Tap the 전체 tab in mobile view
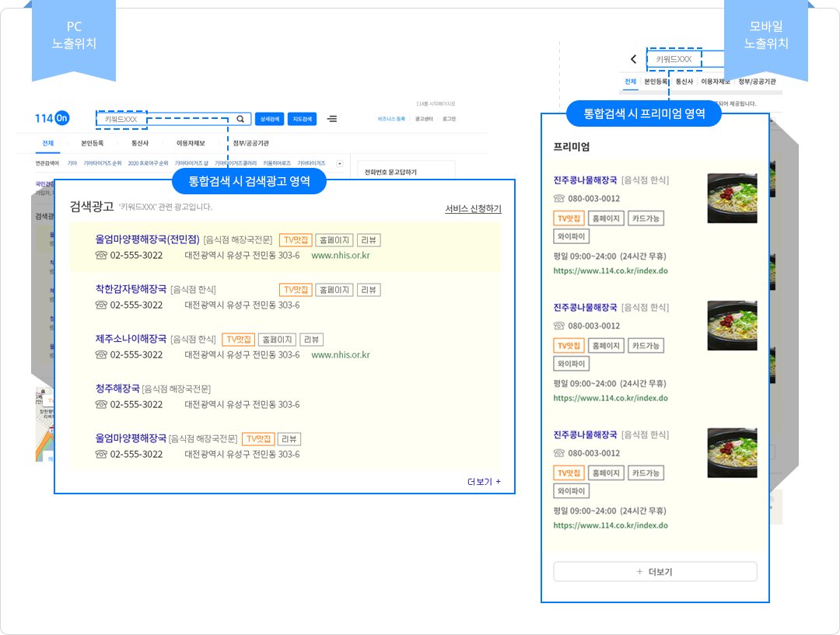The image size is (840, 635). (630, 82)
